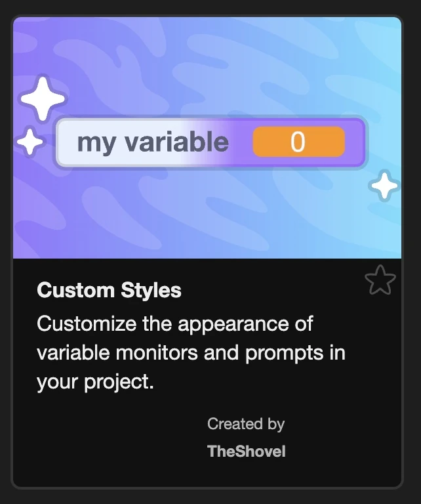This screenshot has height=504, width=421.
Task: Click the orange 0 value box
Action: [298, 142]
